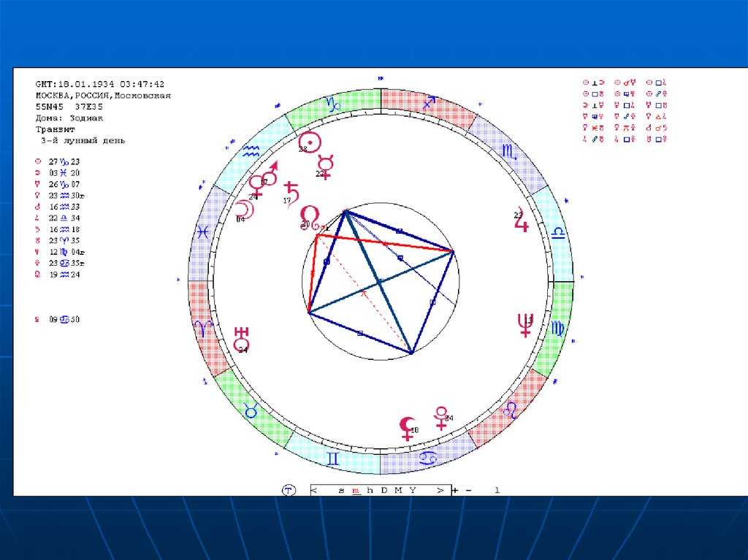Click the Aquarius sign on the zodiac ring

tap(251, 151)
